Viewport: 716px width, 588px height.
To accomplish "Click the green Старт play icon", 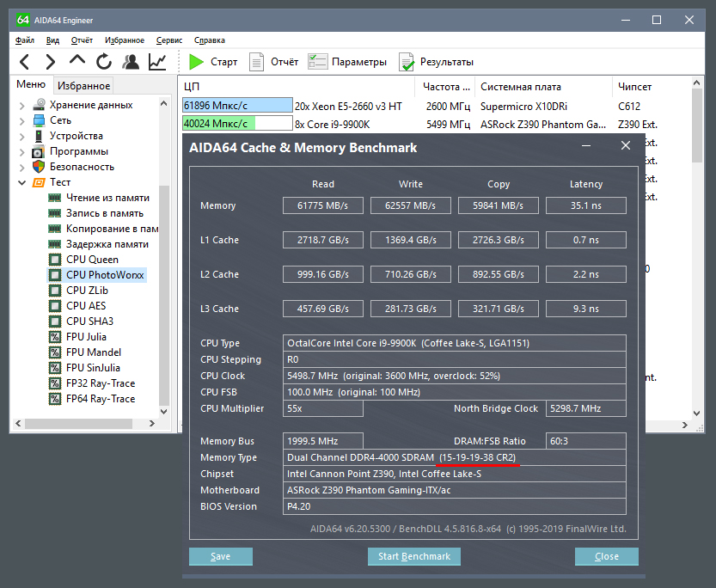I will coord(196,62).
